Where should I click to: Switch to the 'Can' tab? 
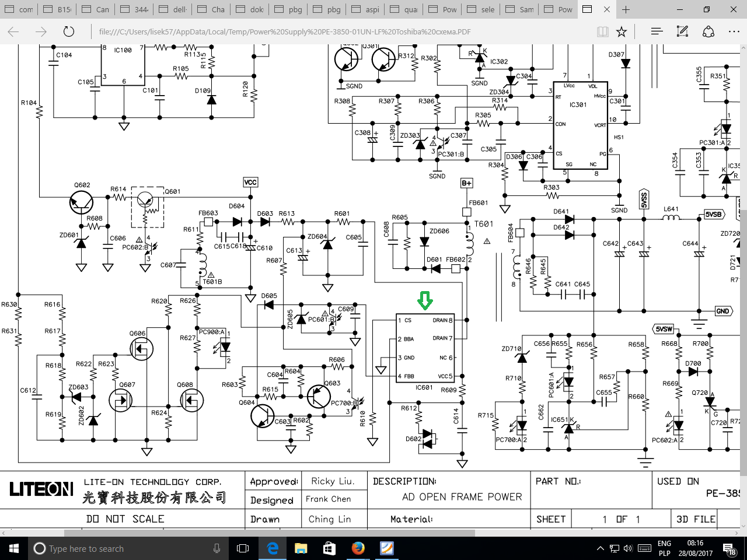tap(96, 9)
